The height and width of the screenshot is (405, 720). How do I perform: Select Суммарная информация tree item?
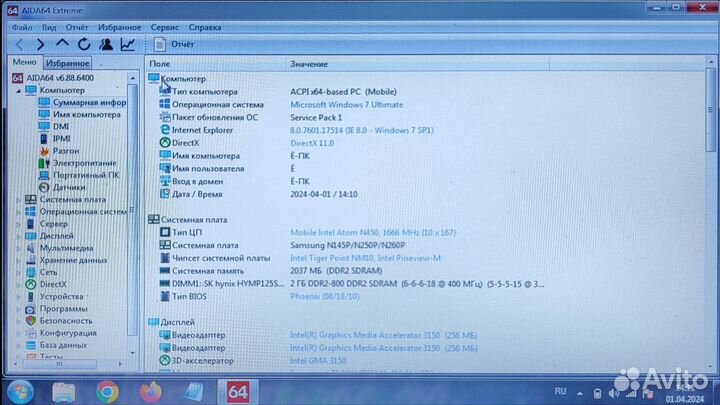click(x=89, y=102)
